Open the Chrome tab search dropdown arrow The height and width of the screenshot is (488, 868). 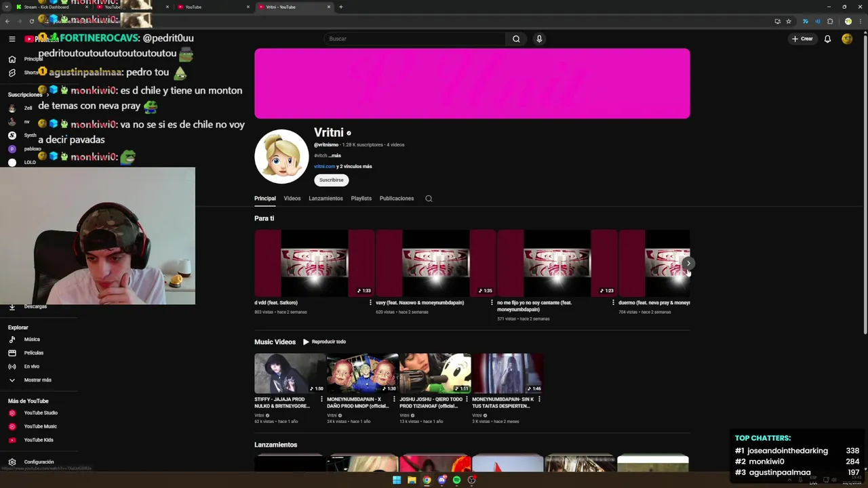(6, 7)
